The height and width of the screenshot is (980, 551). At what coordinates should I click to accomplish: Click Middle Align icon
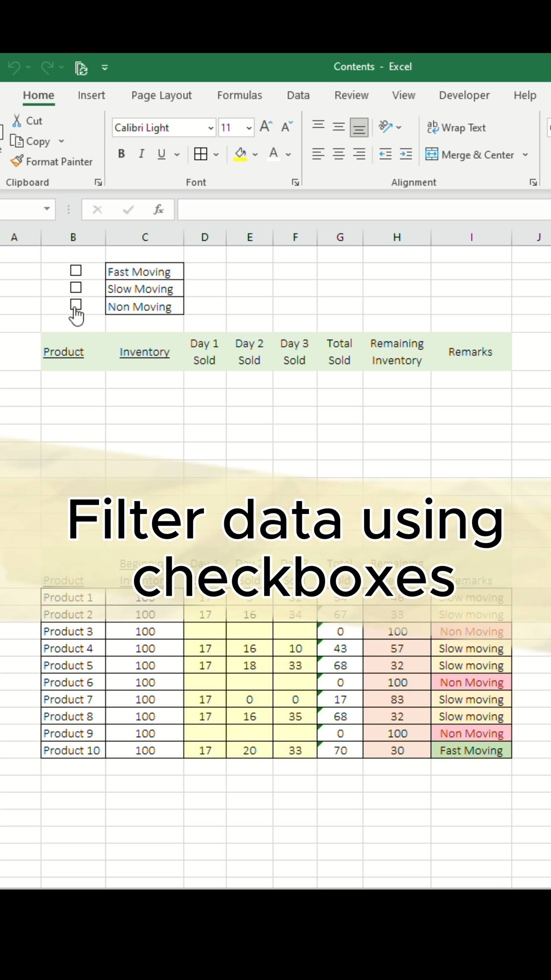pos(339,127)
